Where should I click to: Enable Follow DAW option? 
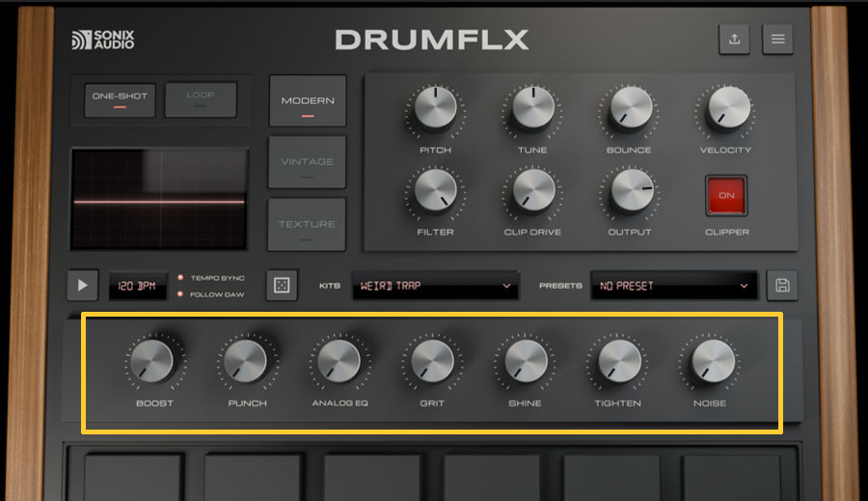pyautogui.click(x=211, y=294)
